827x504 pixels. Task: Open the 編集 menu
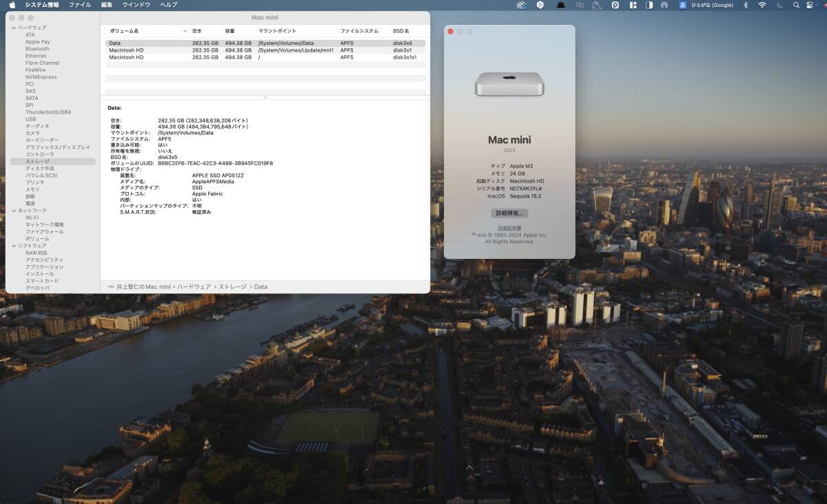click(x=107, y=5)
